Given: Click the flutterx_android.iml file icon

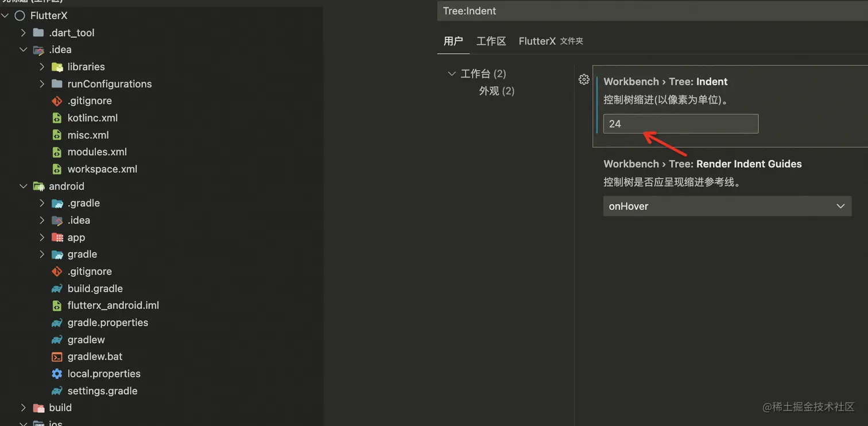Looking at the screenshot, I should [57, 305].
